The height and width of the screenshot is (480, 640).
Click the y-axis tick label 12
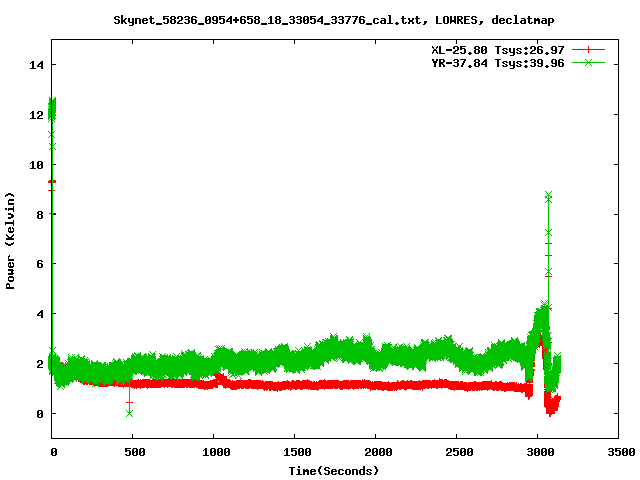(x=36, y=115)
